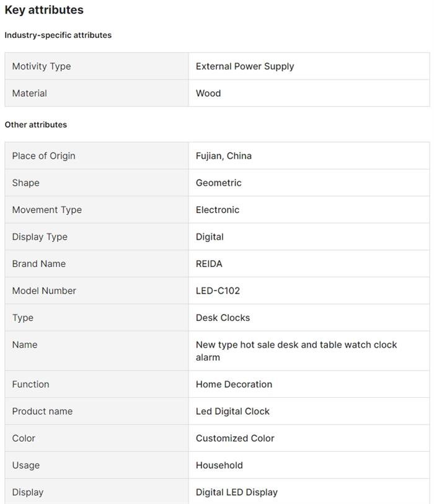Click the Key attributes heading
The width and height of the screenshot is (434, 504).
click(44, 10)
